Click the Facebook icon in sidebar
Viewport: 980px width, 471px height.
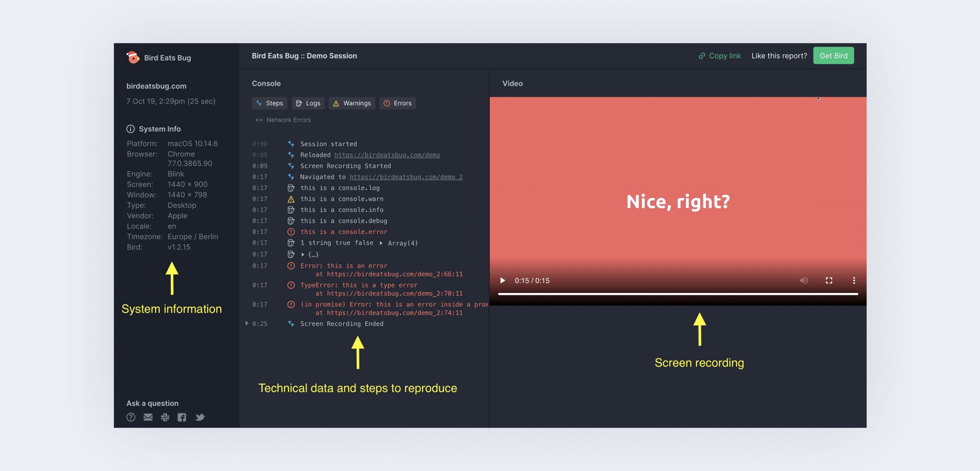[x=182, y=417]
